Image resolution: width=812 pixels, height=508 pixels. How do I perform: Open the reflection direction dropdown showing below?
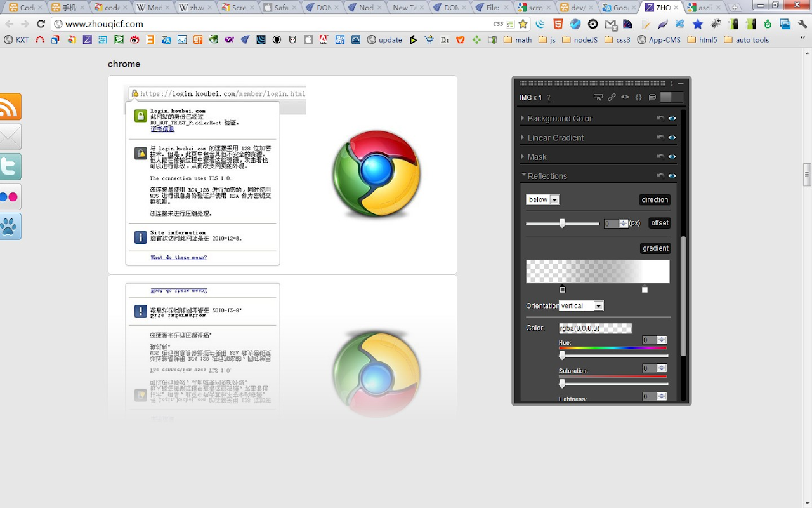tap(543, 199)
